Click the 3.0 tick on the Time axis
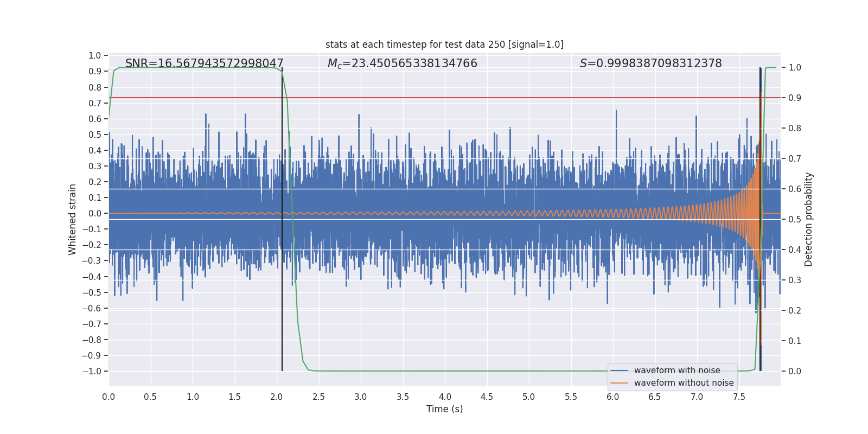The height and width of the screenshot is (434, 868). [361, 397]
